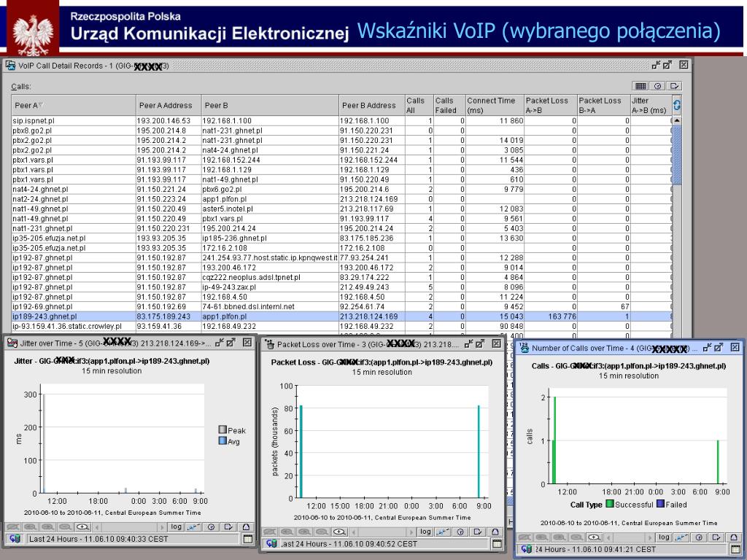747x560 pixels.
Task: Click the table view icon above Calls table
Action: (x=641, y=85)
